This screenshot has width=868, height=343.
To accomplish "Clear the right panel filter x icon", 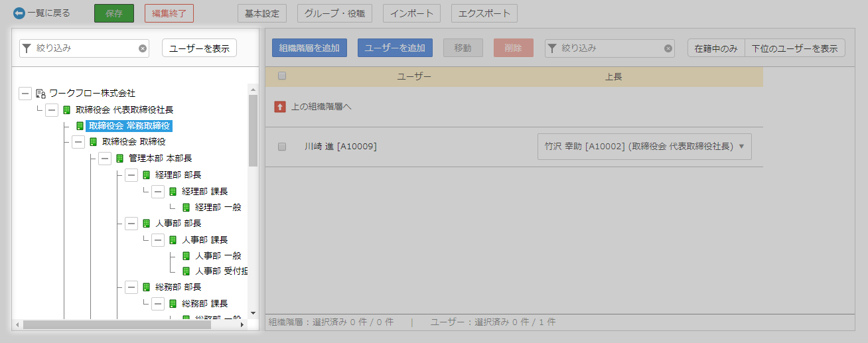I will point(668,48).
